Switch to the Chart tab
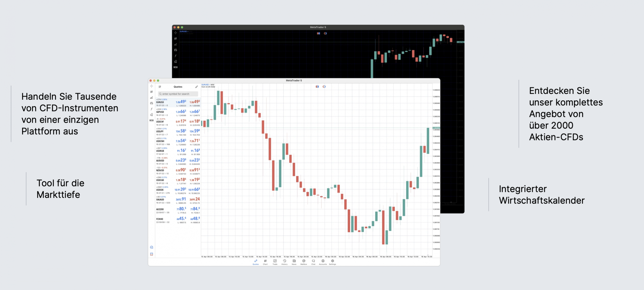This screenshot has width=644, height=290. click(x=265, y=262)
